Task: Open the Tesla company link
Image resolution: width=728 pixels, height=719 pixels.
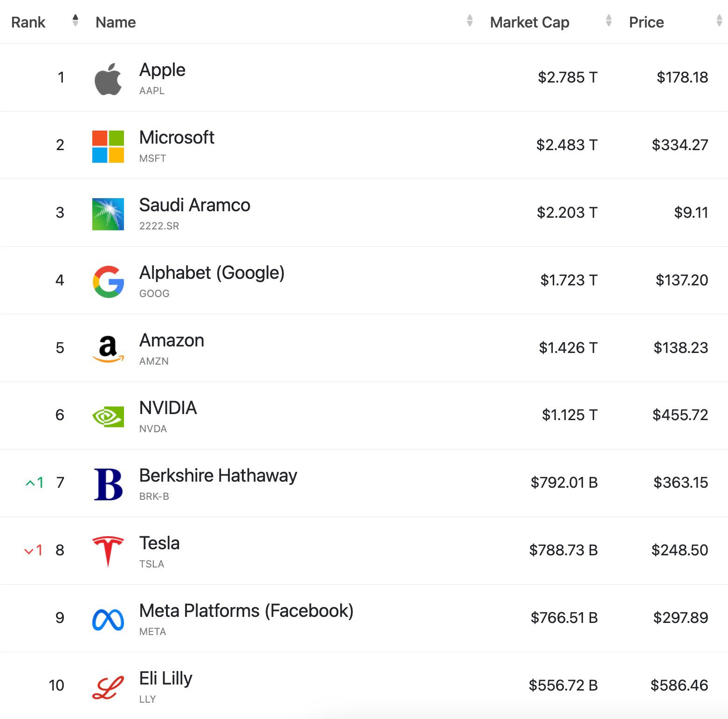Action: (x=159, y=543)
